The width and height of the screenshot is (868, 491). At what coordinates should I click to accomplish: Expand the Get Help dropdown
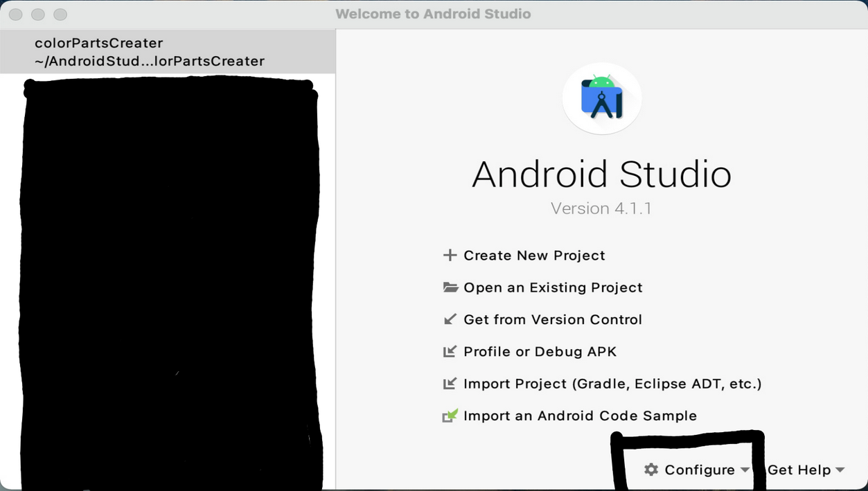click(x=806, y=470)
